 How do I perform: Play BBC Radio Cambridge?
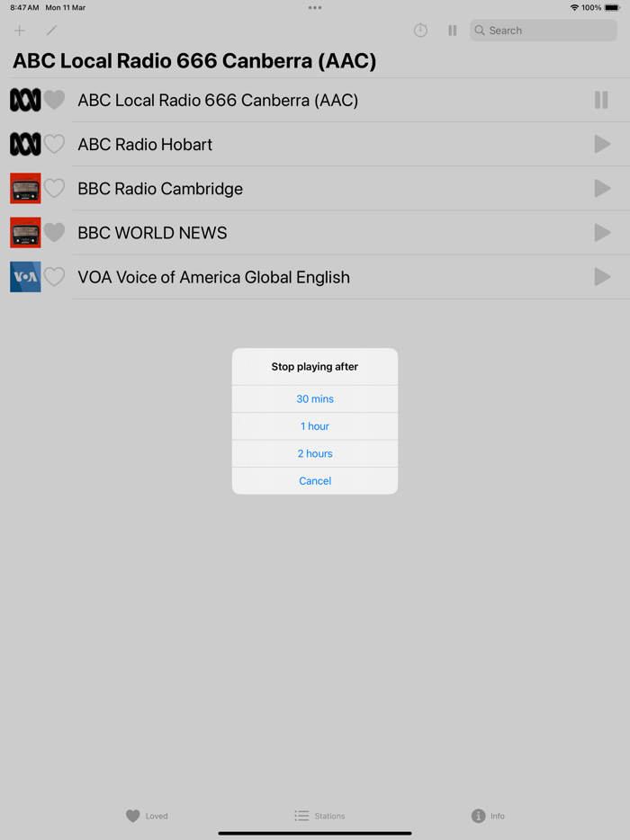[x=602, y=189]
